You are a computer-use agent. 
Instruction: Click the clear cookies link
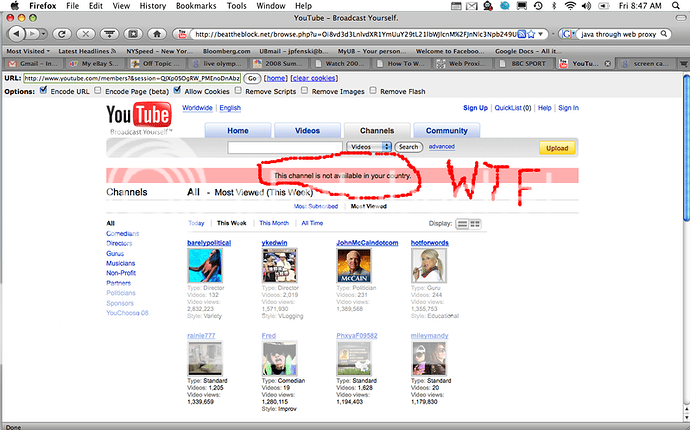[314, 78]
